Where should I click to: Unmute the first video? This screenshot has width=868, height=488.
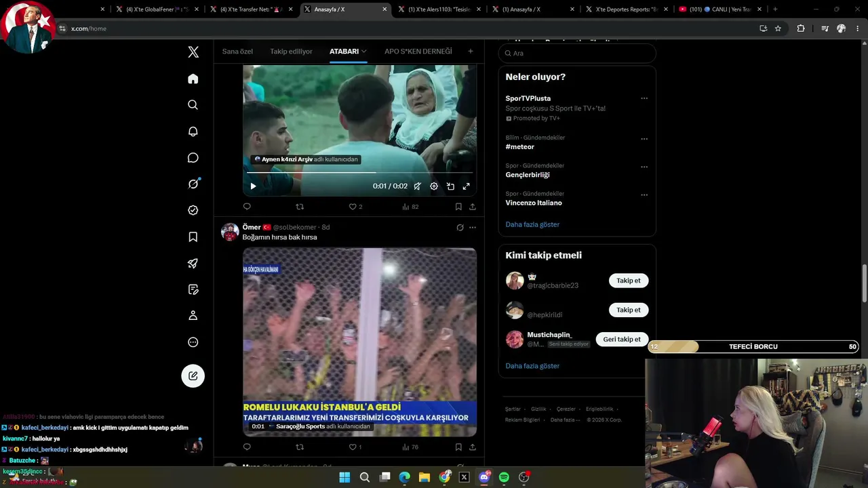(418, 186)
